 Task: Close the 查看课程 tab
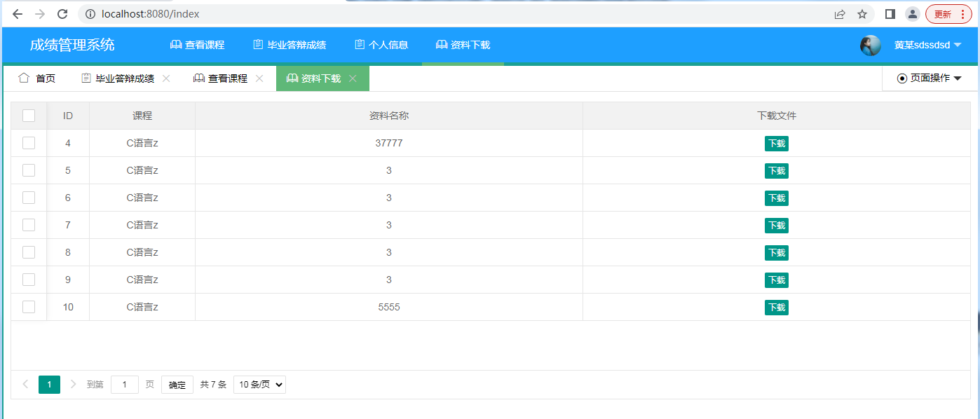(x=259, y=78)
